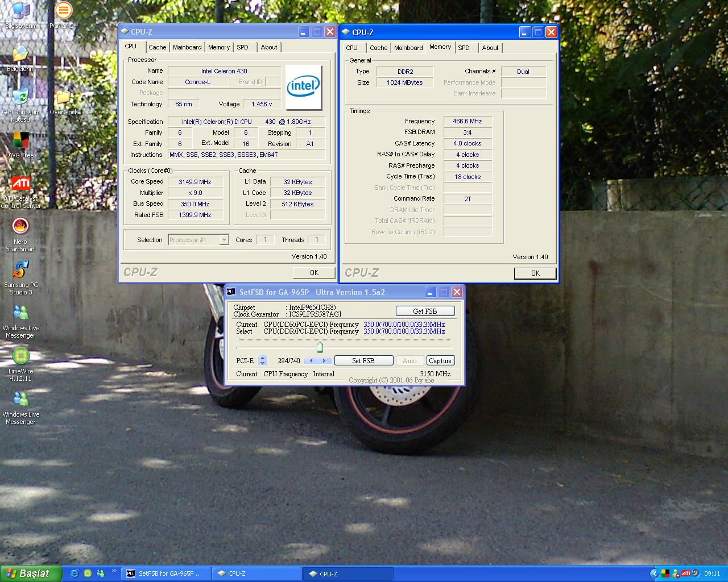Click Rated FSB value 1399.9 MHz

pyautogui.click(x=195, y=215)
